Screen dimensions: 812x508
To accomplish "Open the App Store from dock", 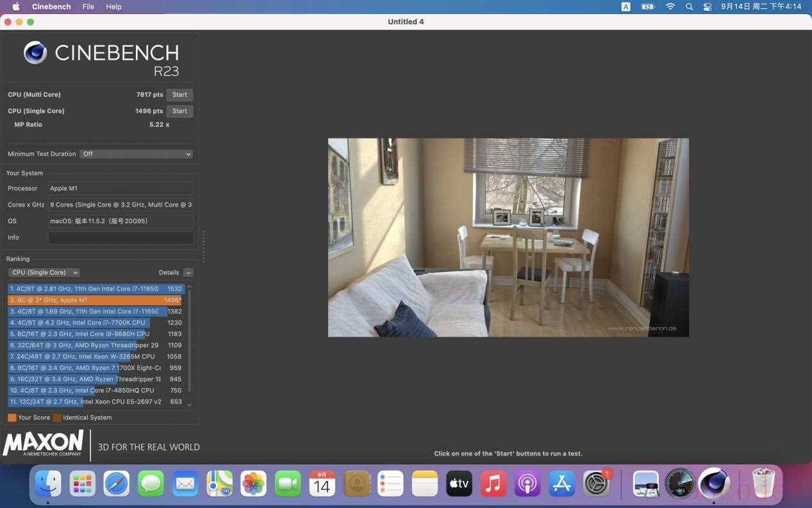I will tap(561, 484).
